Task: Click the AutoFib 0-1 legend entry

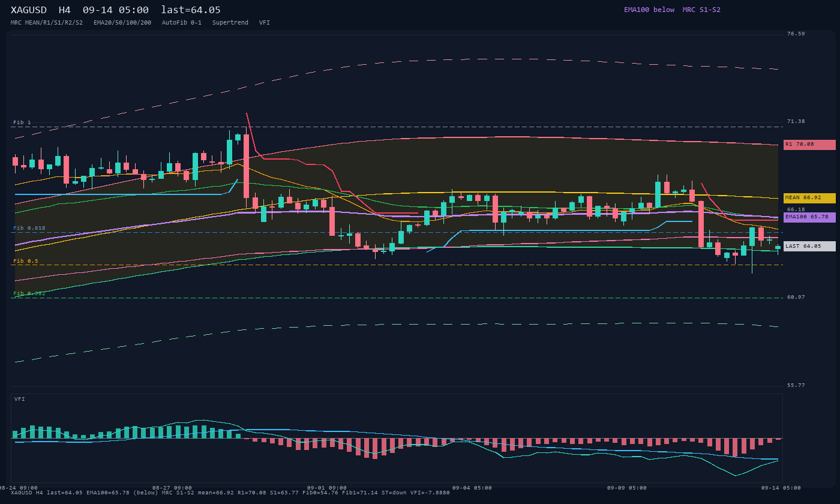Action: coord(182,23)
